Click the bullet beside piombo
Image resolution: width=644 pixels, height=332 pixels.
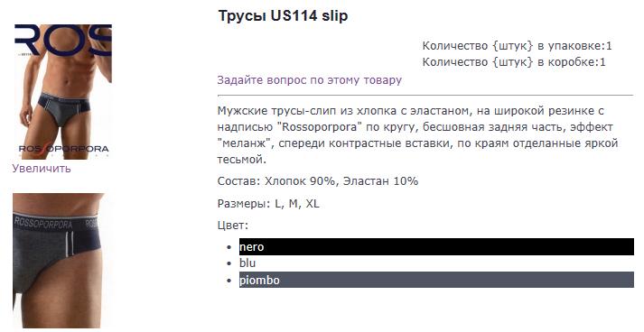coord(229,281)
